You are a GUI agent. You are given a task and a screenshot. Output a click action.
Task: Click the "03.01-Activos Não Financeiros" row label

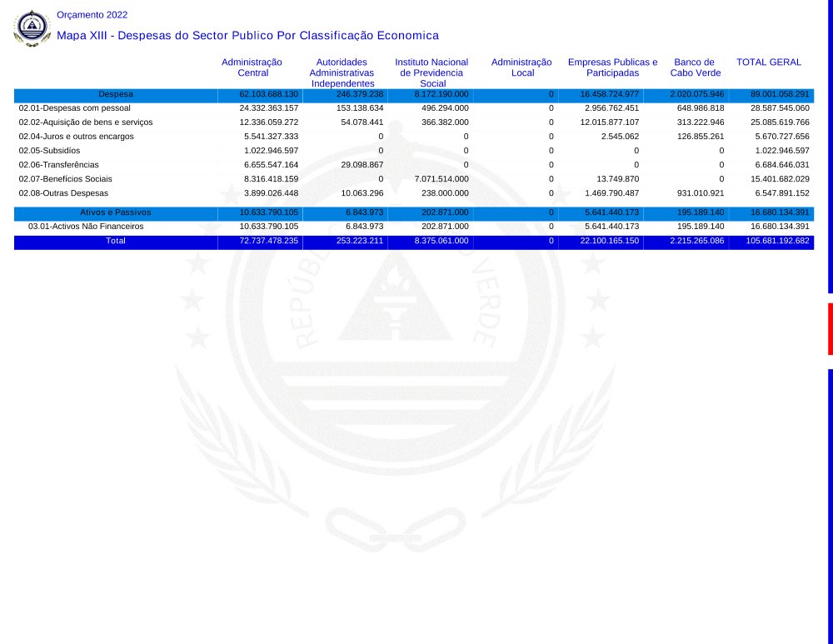[85, 227]
